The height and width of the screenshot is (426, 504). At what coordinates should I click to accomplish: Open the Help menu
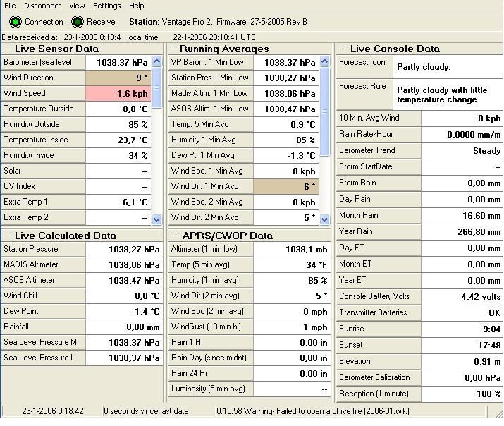(x=137, y=6)
